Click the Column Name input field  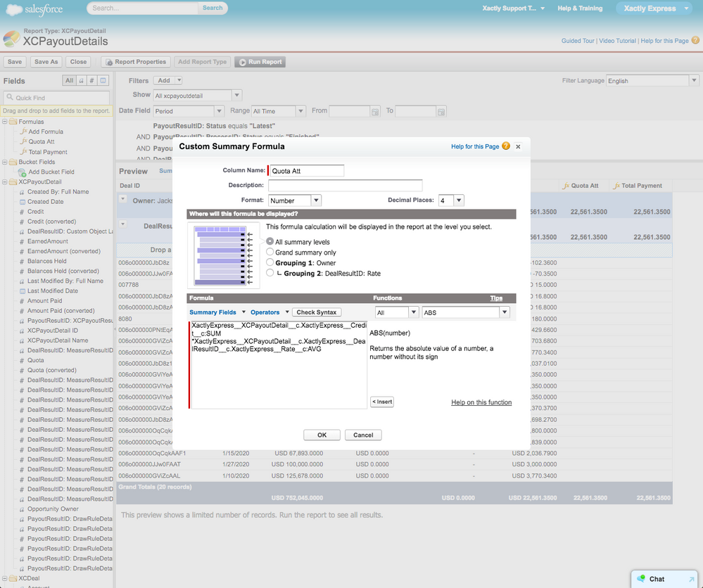[307, 171]
